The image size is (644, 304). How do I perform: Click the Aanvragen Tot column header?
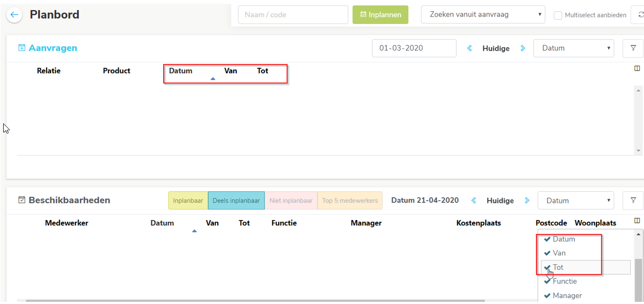click(x=263, y=71)
